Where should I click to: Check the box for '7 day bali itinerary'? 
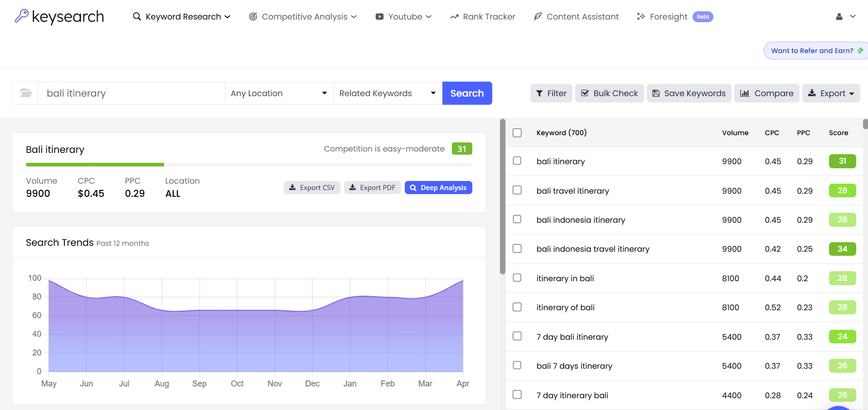click(x=517, y=336)
